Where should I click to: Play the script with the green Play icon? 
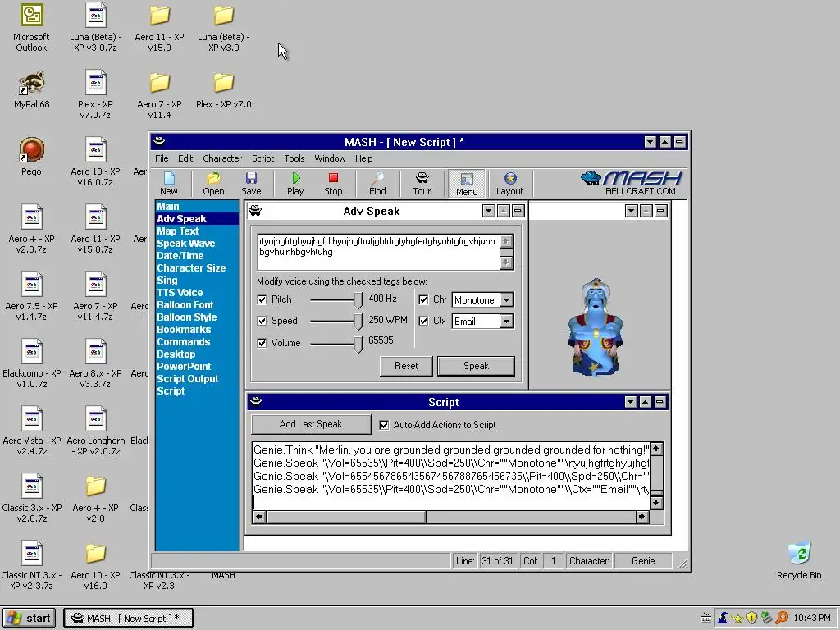(295, 183)
